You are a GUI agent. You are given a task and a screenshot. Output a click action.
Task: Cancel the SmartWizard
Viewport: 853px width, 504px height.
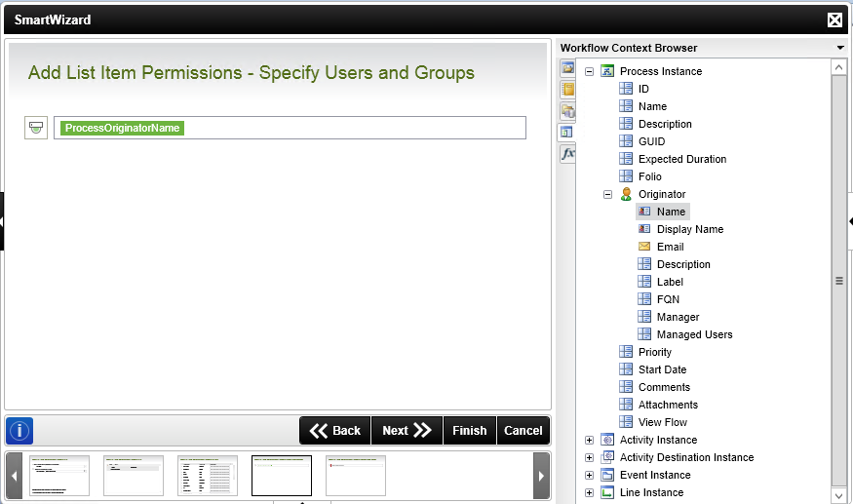[523, 431]
